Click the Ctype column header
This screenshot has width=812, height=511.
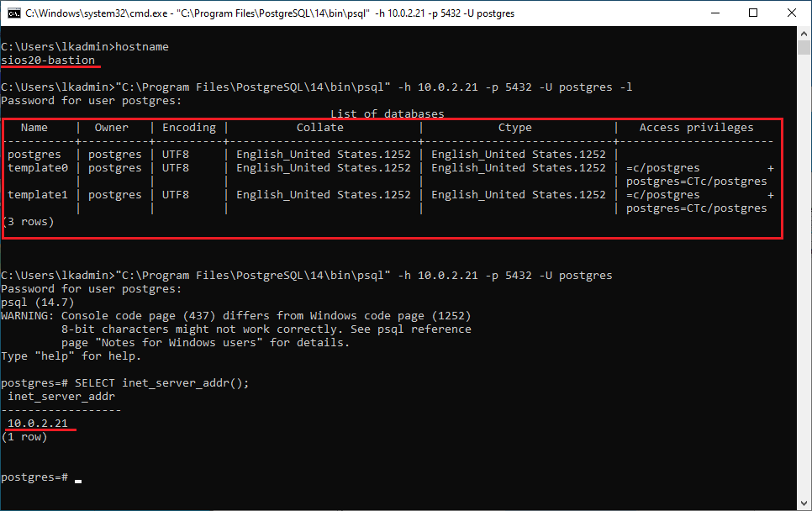tap(515, 128)
